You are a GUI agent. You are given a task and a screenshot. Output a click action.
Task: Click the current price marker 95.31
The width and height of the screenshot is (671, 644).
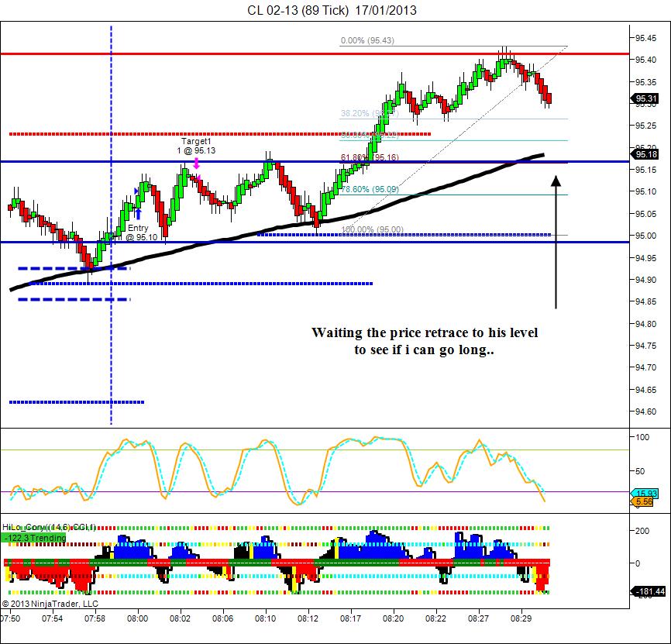coord(645,99)
